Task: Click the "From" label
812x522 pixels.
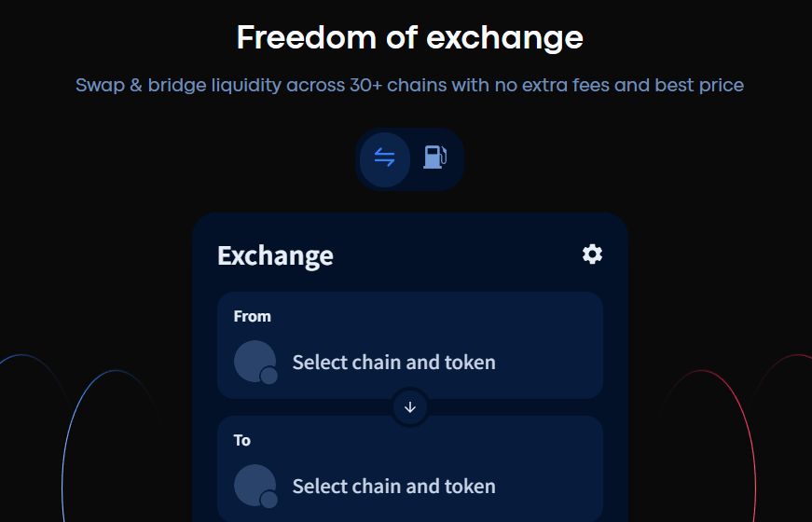Action: [252, 316]
